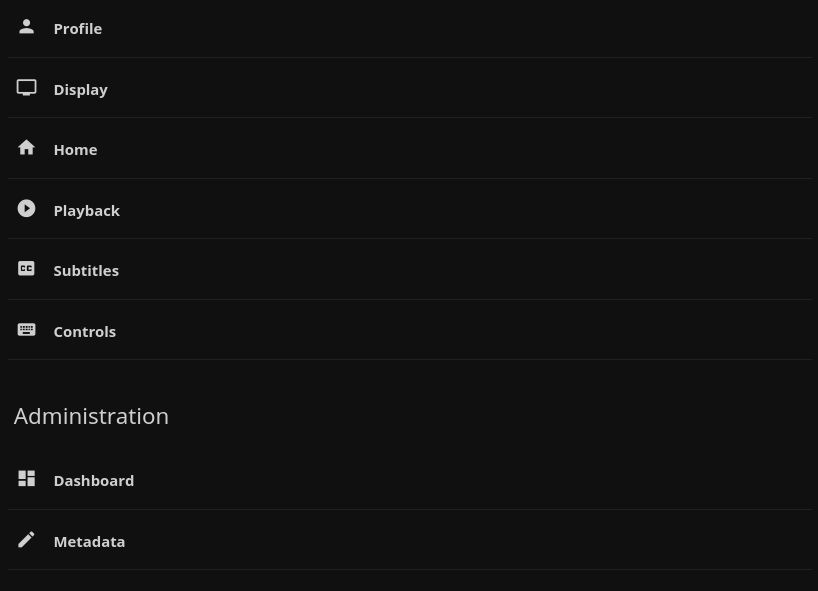Click the Subtitles closed-caption icon
The image size is (818, 591).
(27, 269)
